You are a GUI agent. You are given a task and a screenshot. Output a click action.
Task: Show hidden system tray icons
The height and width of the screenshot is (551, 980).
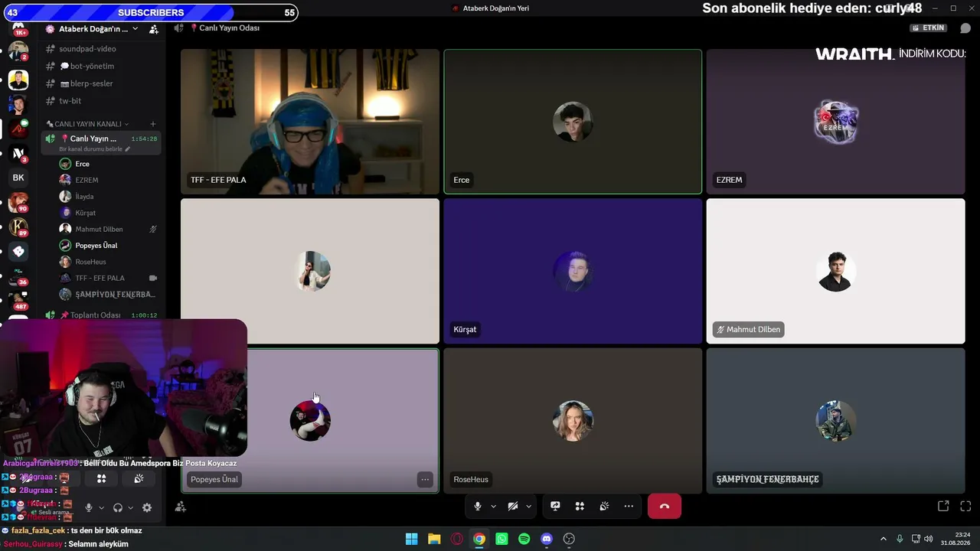tap(884, 539)
